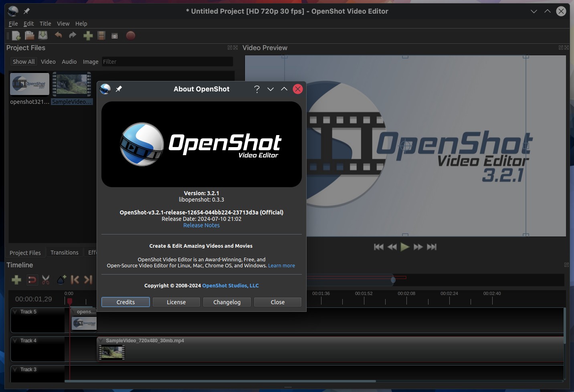The height and width of the screenshot is (392, 574).
Task: Click the green Import Files plus icon
Action: coord(88,36)
